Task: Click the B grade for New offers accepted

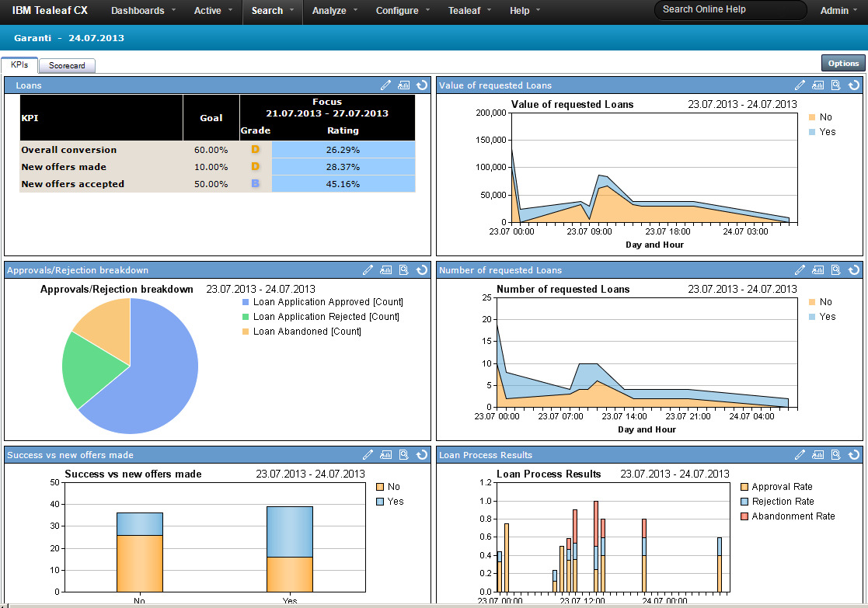Action: point(255,183)
